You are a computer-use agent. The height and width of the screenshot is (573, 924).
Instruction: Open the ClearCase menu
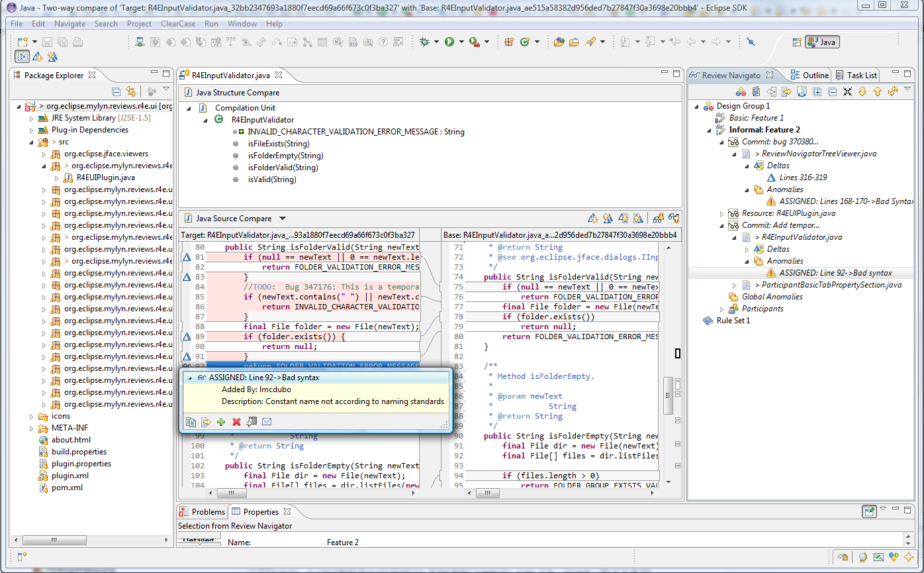click(x=178, y=23)
